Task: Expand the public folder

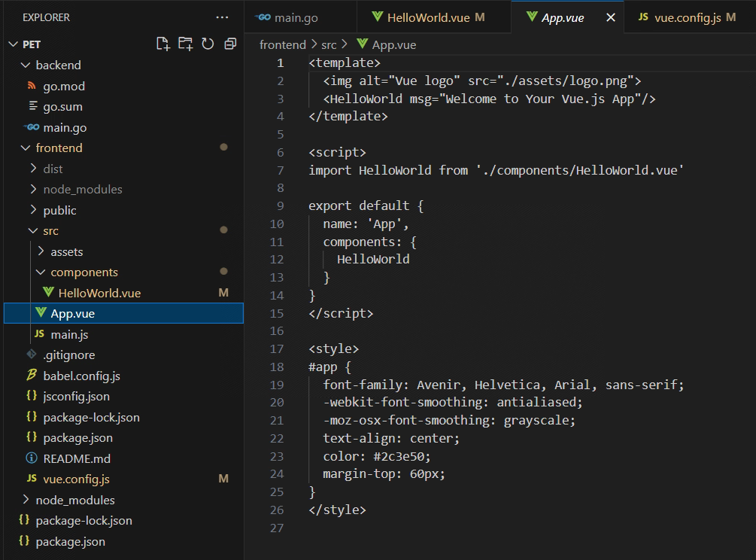Action: [x=33, y=210]
